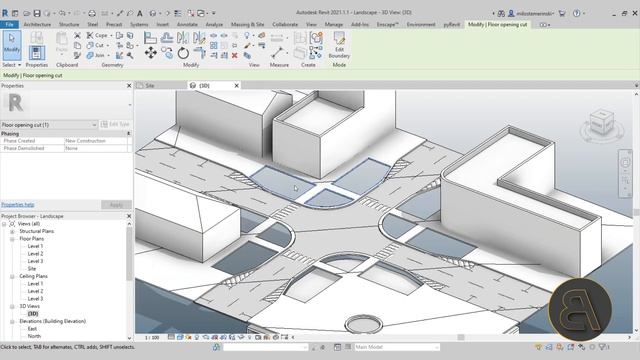The image size is (640, 360).
Task: Expand the Structural Plans node
Action: click(x=12, y=231)
